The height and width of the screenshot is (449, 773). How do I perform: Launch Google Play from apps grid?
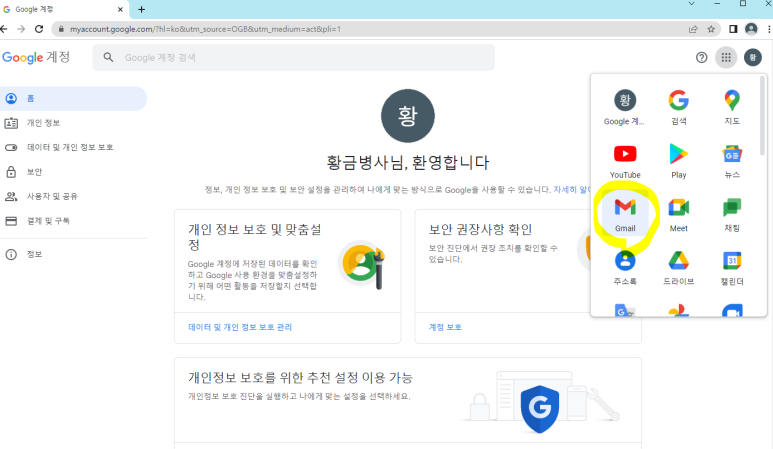pyautogui.click(x=678, y=161)
